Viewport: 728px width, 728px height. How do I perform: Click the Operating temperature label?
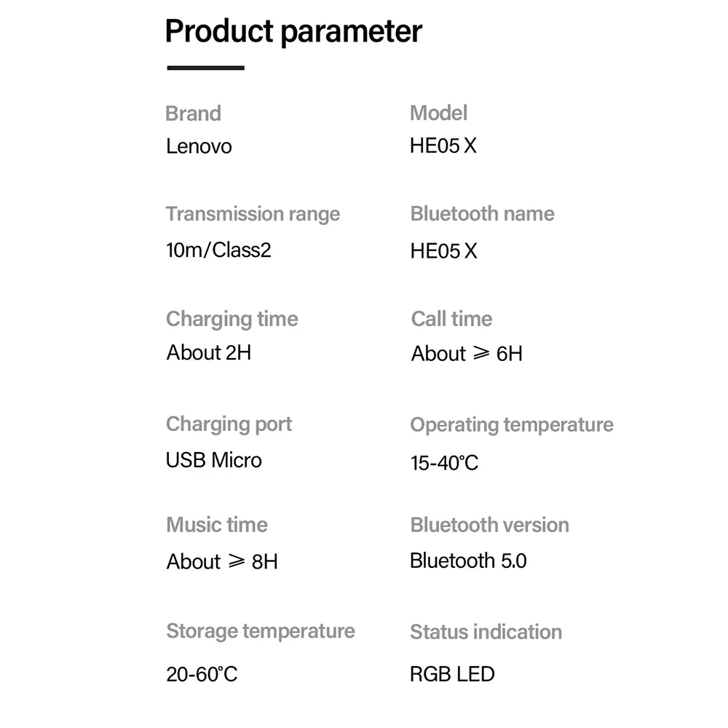click(x=512, y=425)
